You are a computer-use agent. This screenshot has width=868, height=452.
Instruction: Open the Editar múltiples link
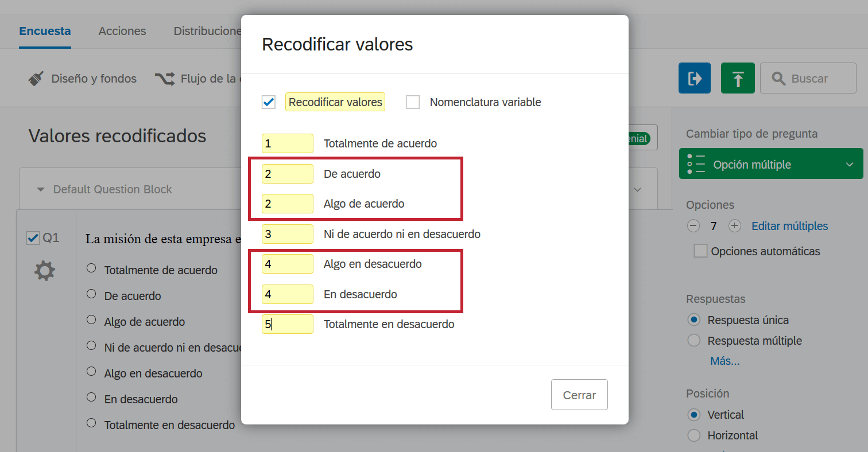789,226
